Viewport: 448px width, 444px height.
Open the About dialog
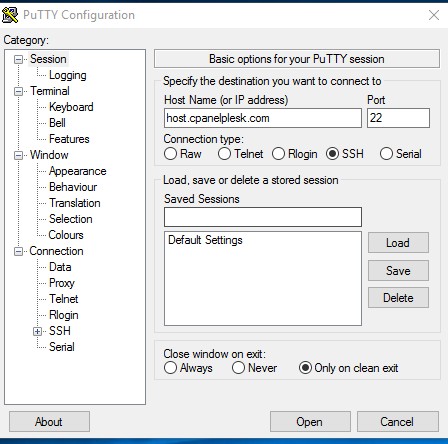(x=49, y=422)
